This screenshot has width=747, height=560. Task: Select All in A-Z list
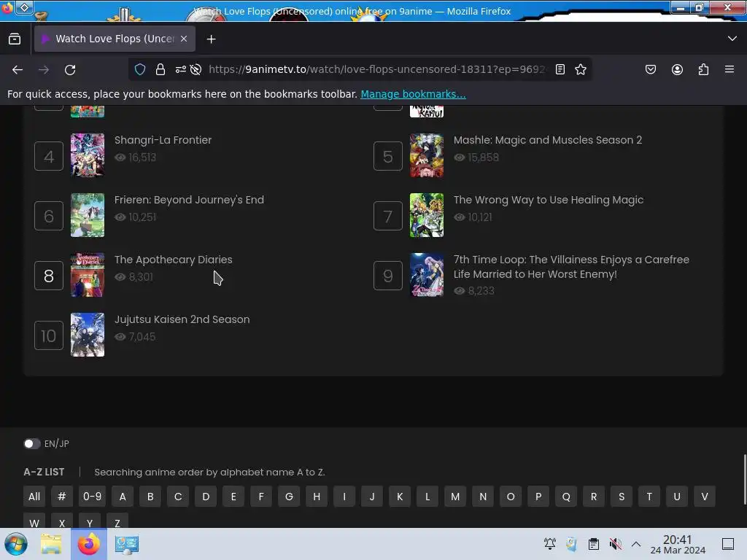34,497
